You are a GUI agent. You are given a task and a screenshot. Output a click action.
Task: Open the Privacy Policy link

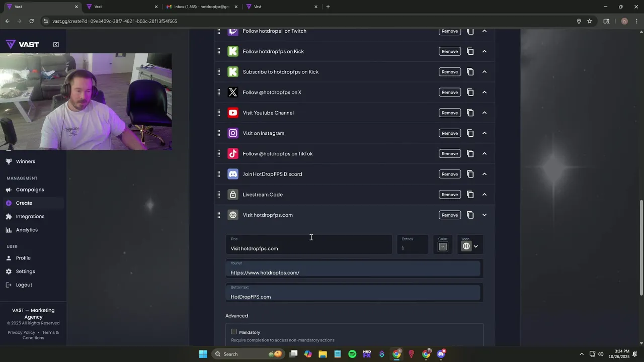pos(22,332)
